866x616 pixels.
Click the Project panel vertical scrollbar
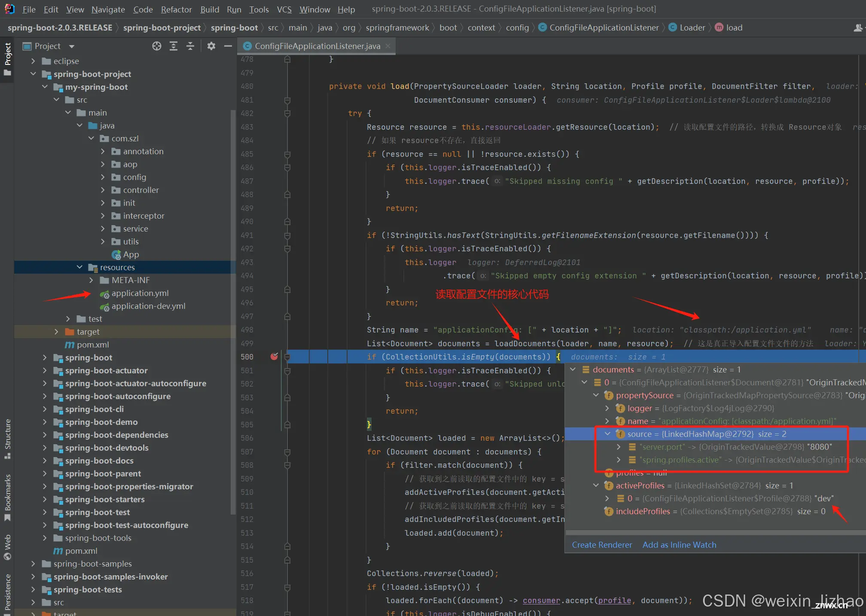pyautogui.click(x=233, y=311)
